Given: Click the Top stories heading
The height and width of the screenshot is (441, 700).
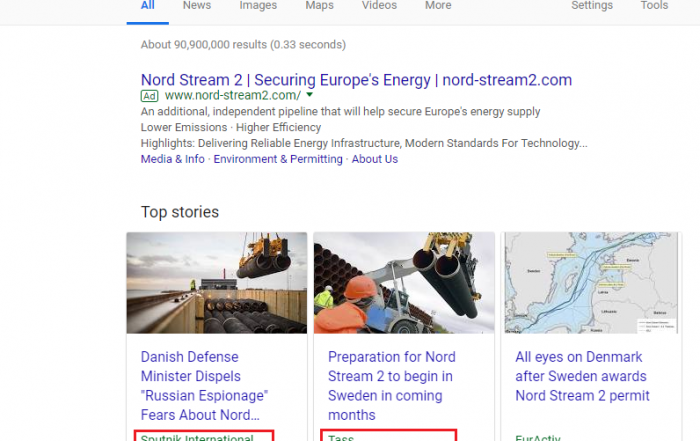Looking at the screenshot, I should pos(180,212).
